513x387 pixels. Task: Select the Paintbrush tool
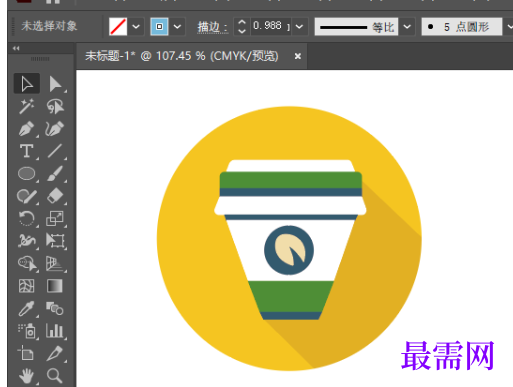click(x=55, y=174)
